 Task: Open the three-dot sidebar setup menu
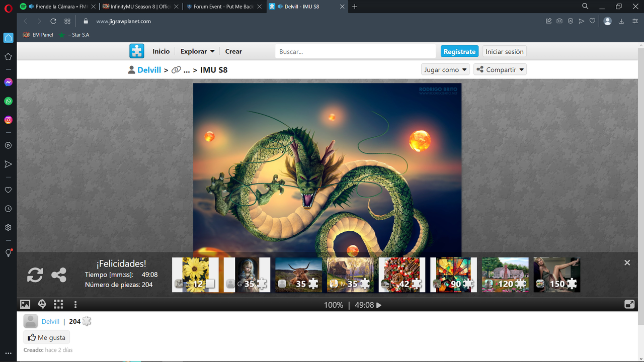point(8,353)
